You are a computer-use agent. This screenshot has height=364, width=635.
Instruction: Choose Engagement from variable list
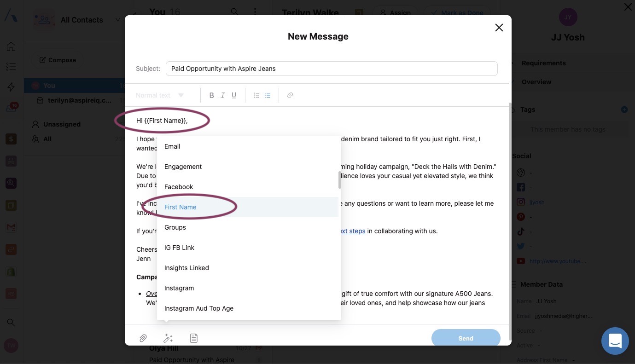(x=183, y=167)
